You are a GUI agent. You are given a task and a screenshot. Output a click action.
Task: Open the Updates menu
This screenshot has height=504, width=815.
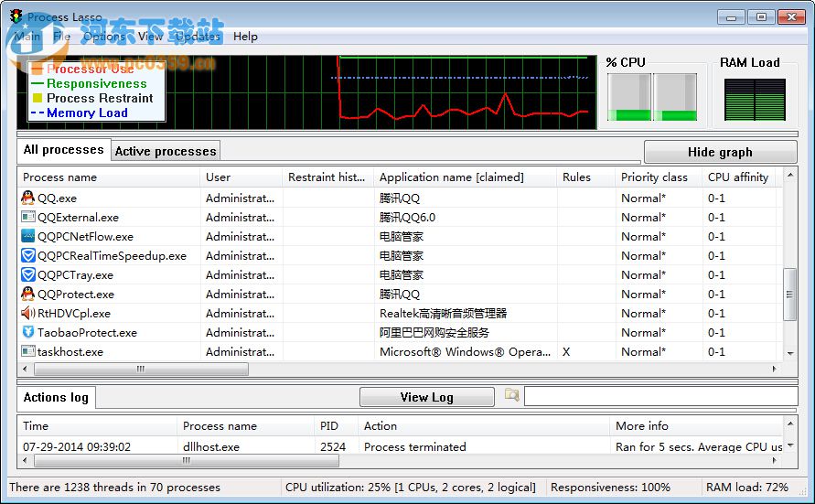click(198, 37)
